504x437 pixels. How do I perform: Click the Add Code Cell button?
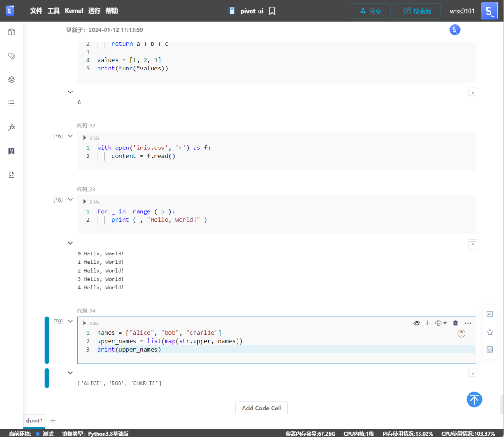261,408
